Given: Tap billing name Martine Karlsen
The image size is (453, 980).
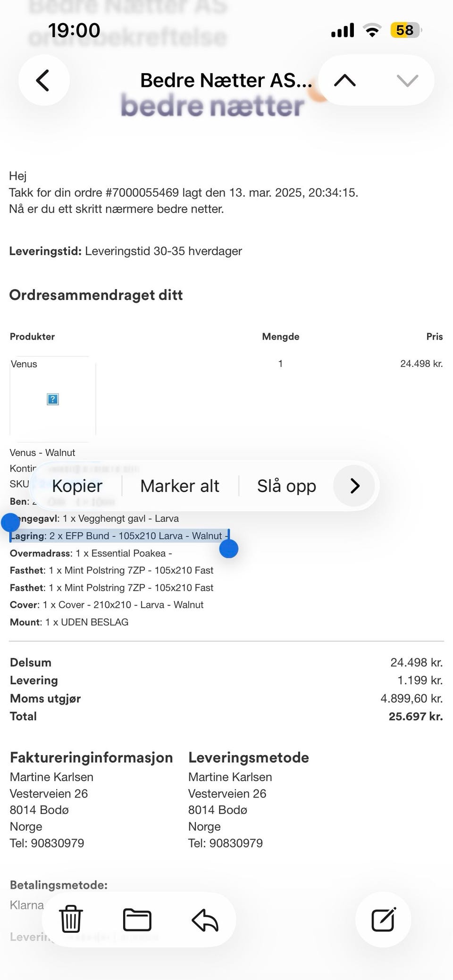Looking at the screenshot, I should pyautogui.click(x=51, y=777).
